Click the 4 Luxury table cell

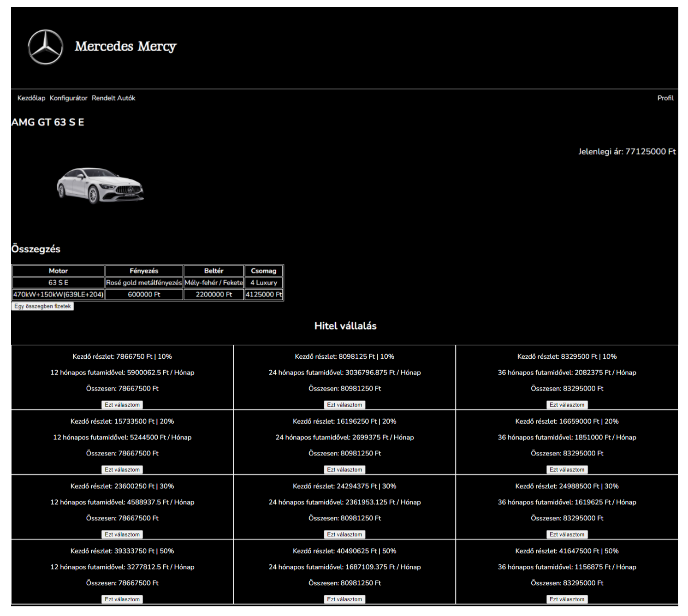(x=264, y=283)
